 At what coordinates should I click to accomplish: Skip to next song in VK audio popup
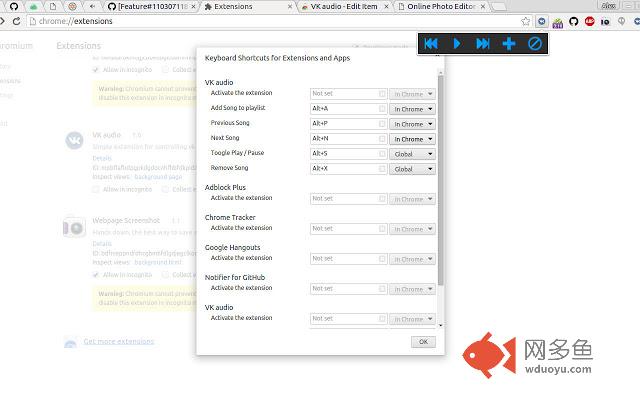pyautogui.click(x=483, y=44)
